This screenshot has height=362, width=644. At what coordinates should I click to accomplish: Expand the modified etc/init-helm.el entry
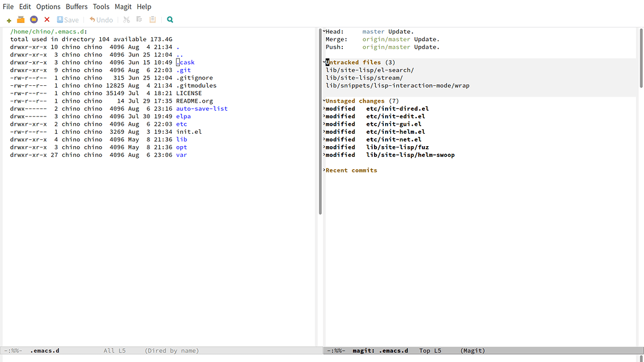click(395, 132)
